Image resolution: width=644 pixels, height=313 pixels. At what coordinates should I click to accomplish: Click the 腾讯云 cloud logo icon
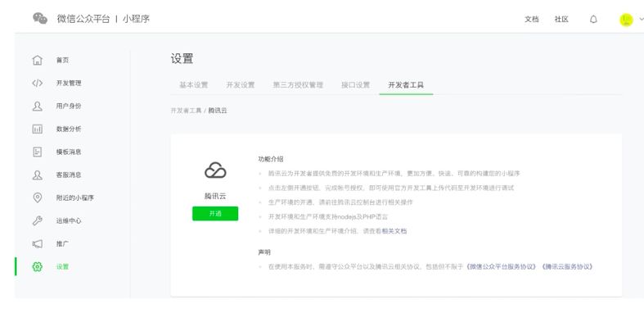(x=215, y=170)
